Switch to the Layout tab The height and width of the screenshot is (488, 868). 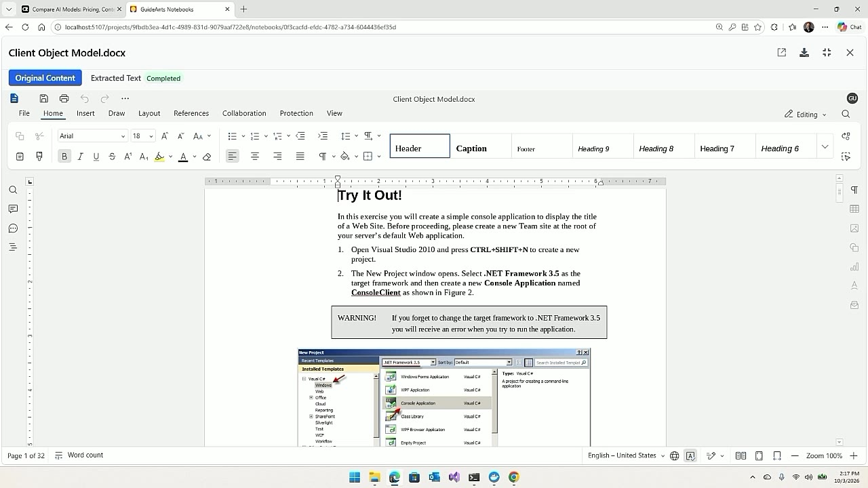point(149,113)
